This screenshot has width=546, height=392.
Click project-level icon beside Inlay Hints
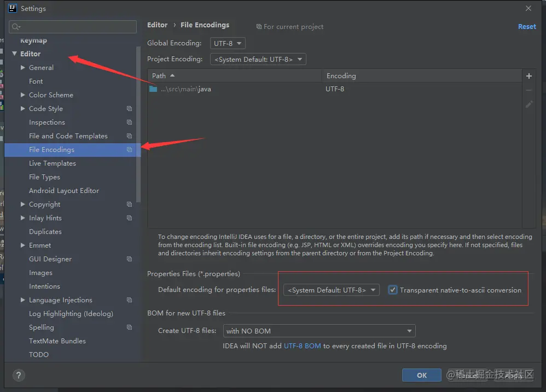130,218
